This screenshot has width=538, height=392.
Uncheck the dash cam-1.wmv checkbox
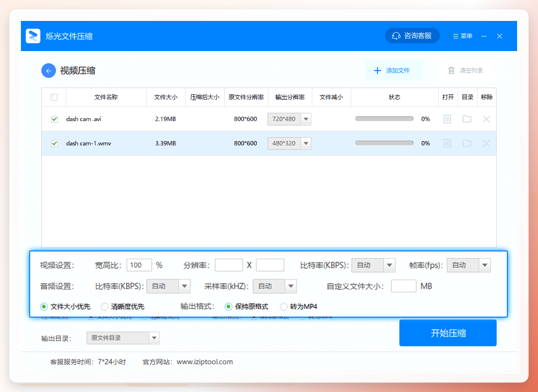(54, 143)
